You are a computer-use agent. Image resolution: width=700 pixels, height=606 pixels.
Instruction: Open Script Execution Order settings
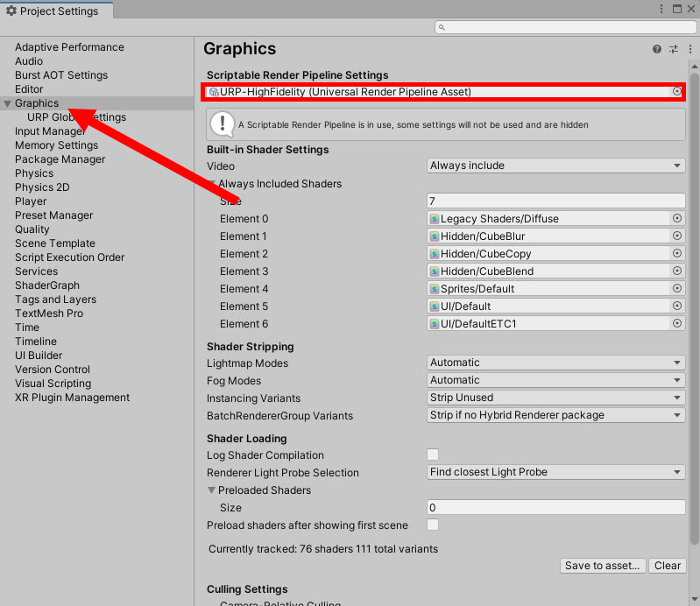(x=69, y=257)
